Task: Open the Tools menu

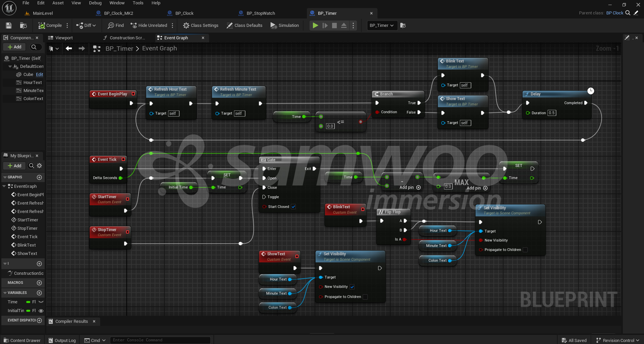Action: pyautogui.click(x=138, y=3)
